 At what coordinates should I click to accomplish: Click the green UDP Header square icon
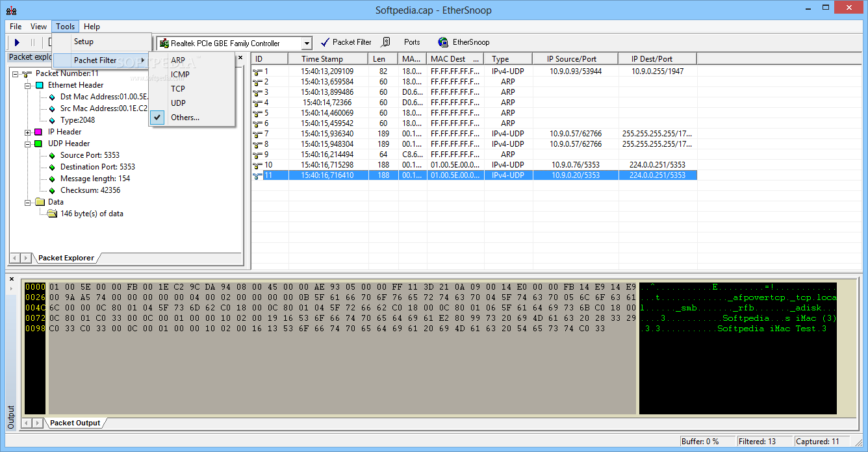pos(39,144)
